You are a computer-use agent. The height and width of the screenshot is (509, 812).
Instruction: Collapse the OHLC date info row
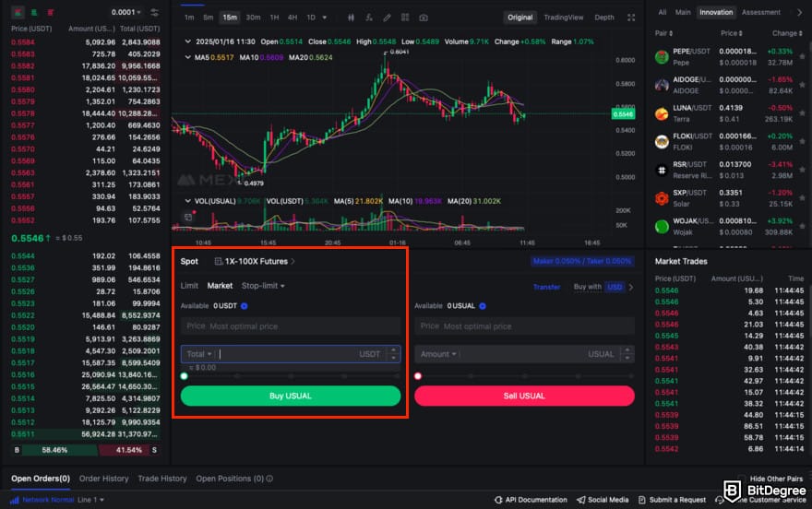(187, 41)
